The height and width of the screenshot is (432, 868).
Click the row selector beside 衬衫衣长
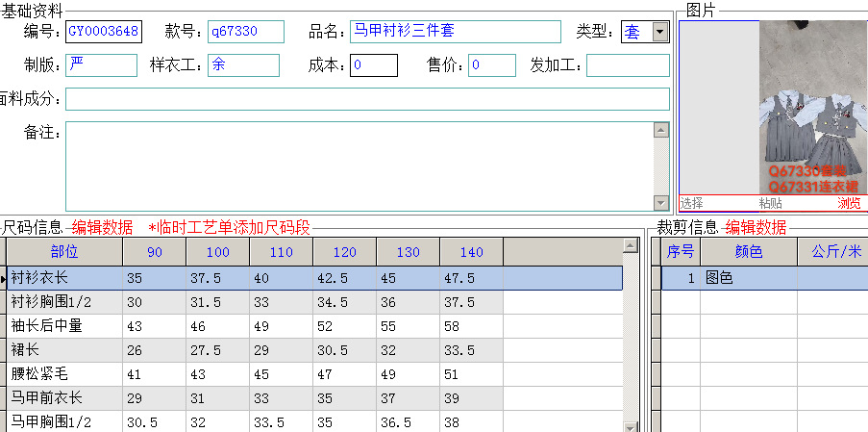pos(3,278)
